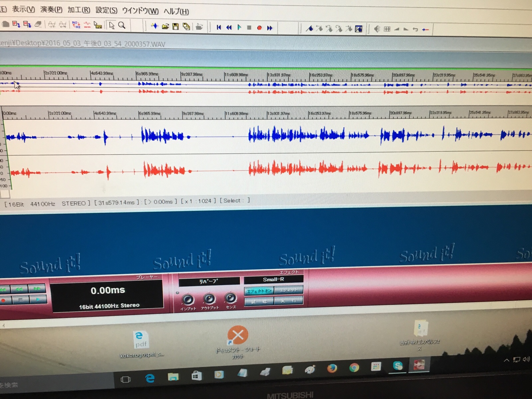Select the magnifier Zoom tool
The image size is (532, 399).
[122, 25]
